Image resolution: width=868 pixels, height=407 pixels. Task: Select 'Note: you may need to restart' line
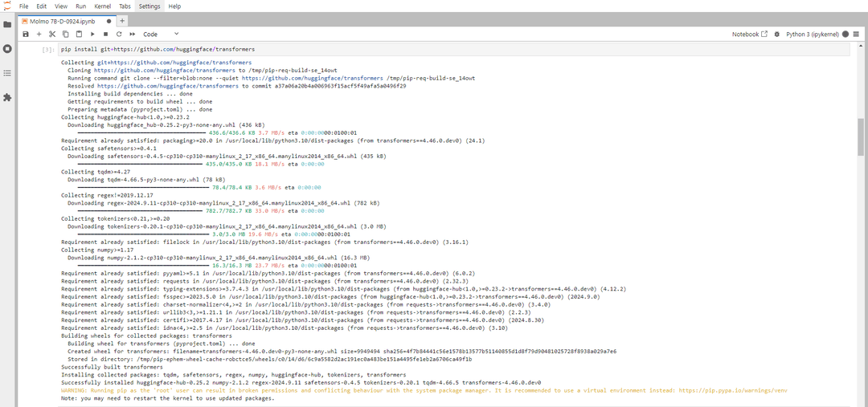click(x=167, y=398)
